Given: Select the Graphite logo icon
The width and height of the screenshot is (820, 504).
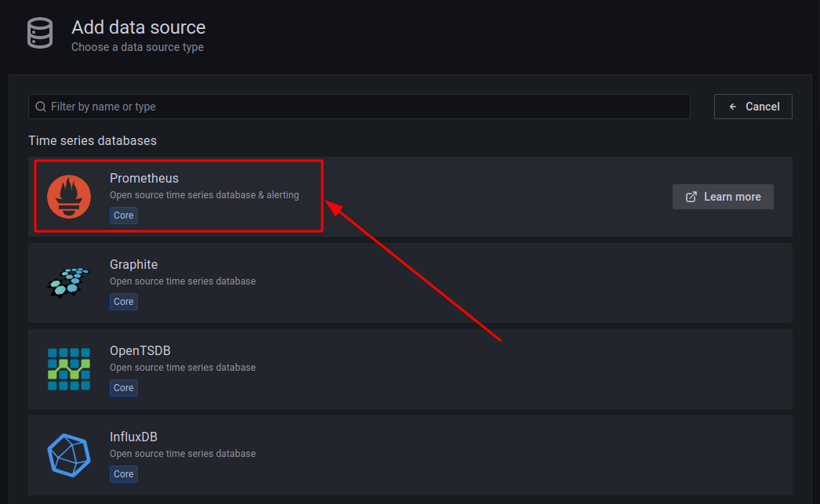Looking at the screenshot, I should tap(69, 282).
